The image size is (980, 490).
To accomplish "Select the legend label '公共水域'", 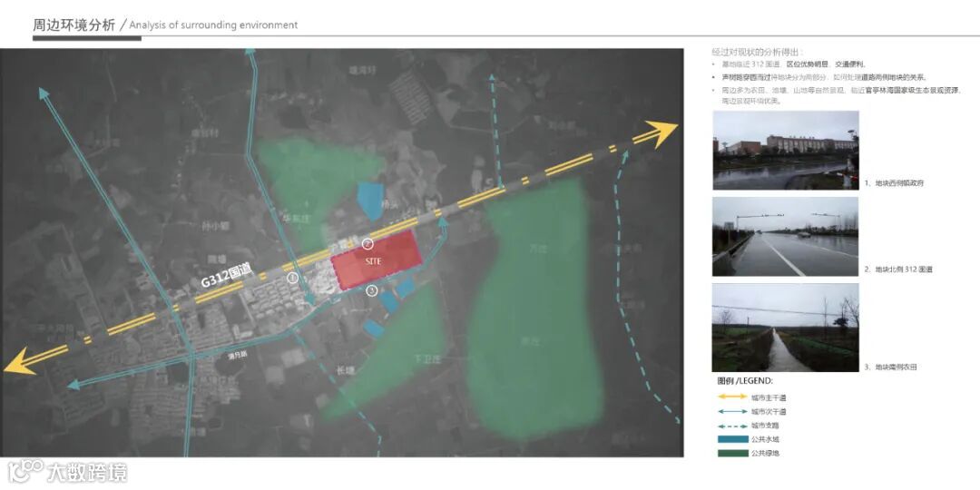I will pyautogui.click(x=765, y=439).
